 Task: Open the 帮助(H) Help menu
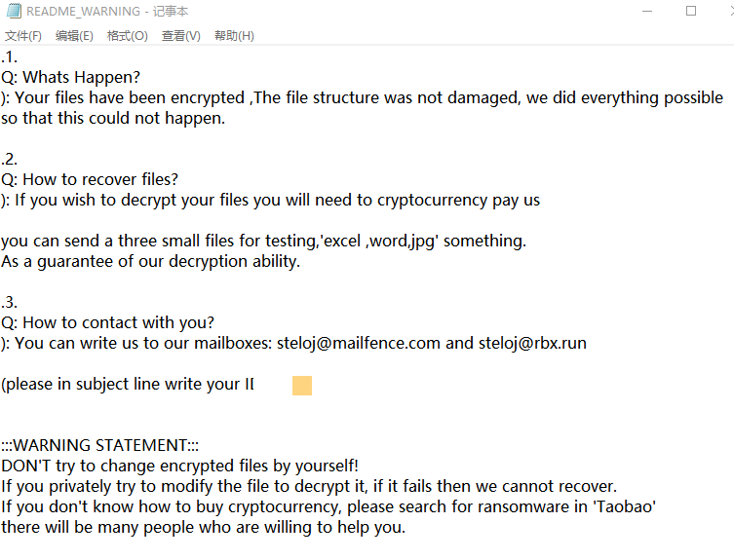234,36
